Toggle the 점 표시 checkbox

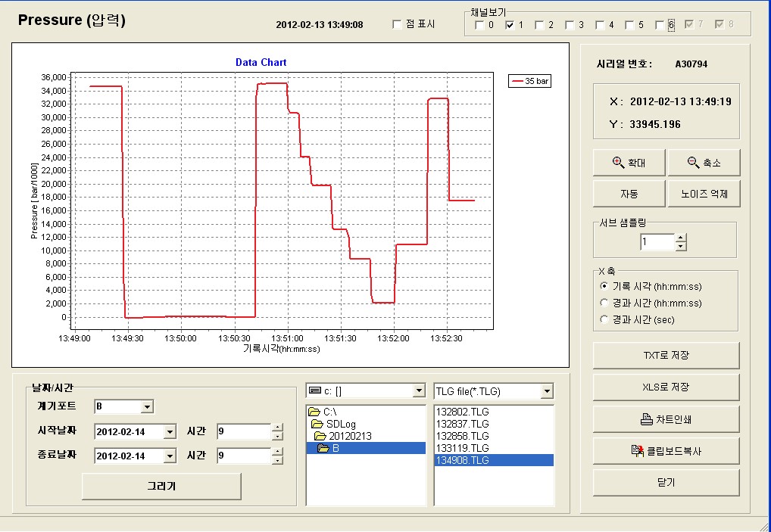(397, 24)
